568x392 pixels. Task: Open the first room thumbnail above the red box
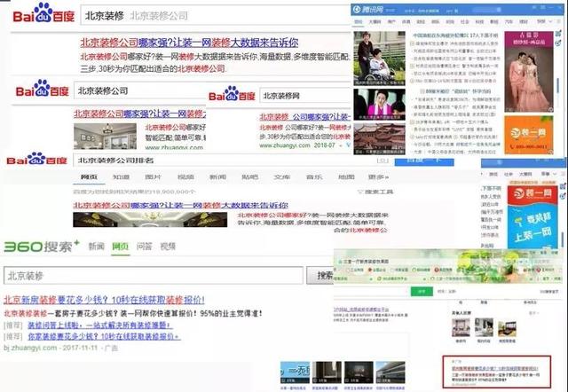(461, 327)
